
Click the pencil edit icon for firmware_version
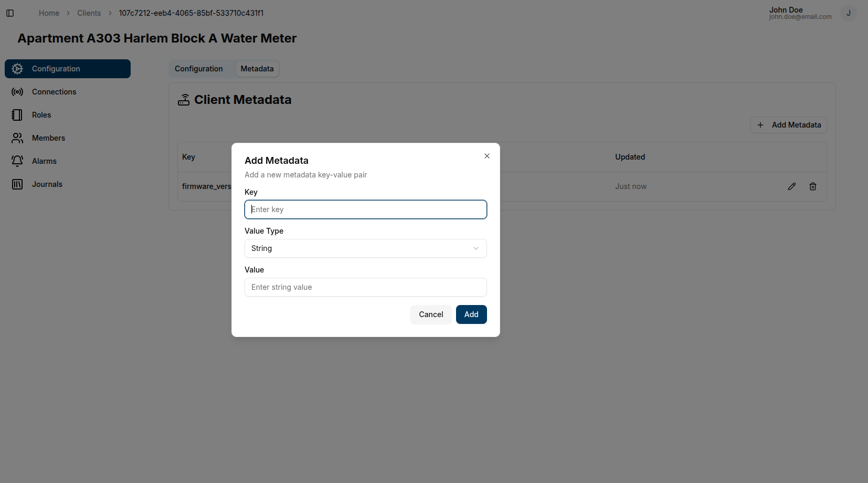pos(791,186)
